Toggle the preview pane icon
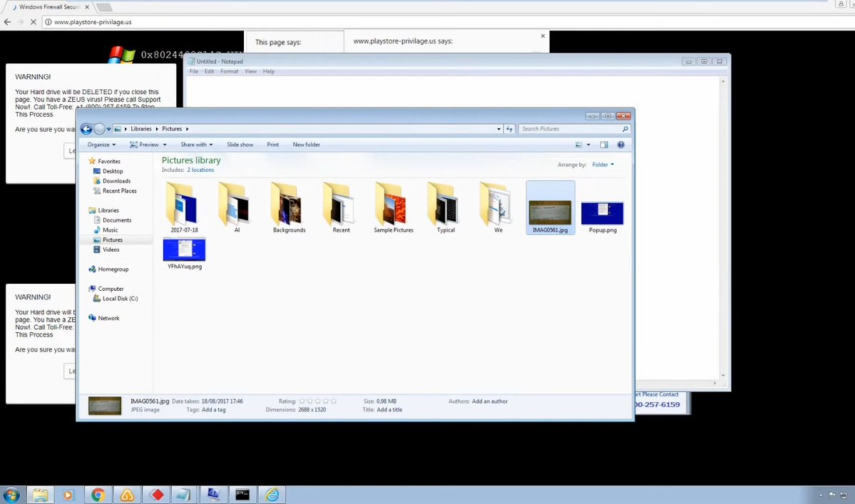The image size is (855, 504). (604, 145)
